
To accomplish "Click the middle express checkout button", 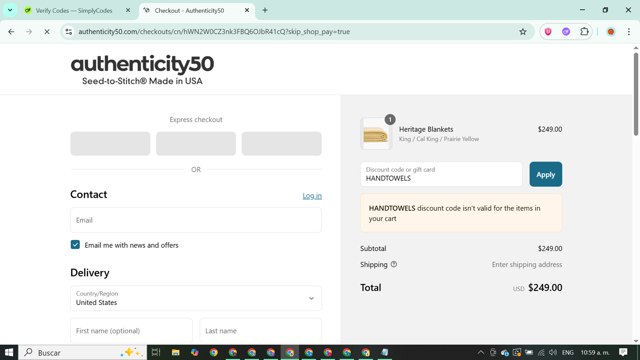I will pos(196,143).
